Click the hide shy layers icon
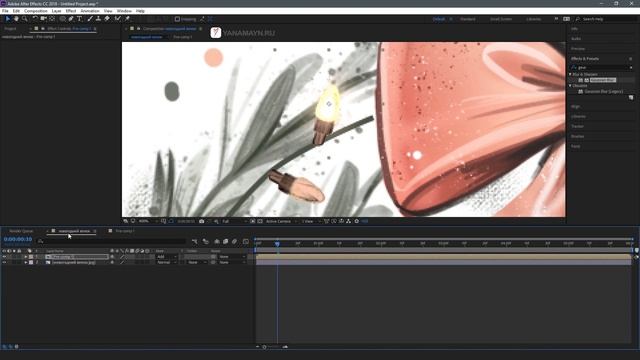Viewport: 640px width, 360px height. [x=217, y=242]
